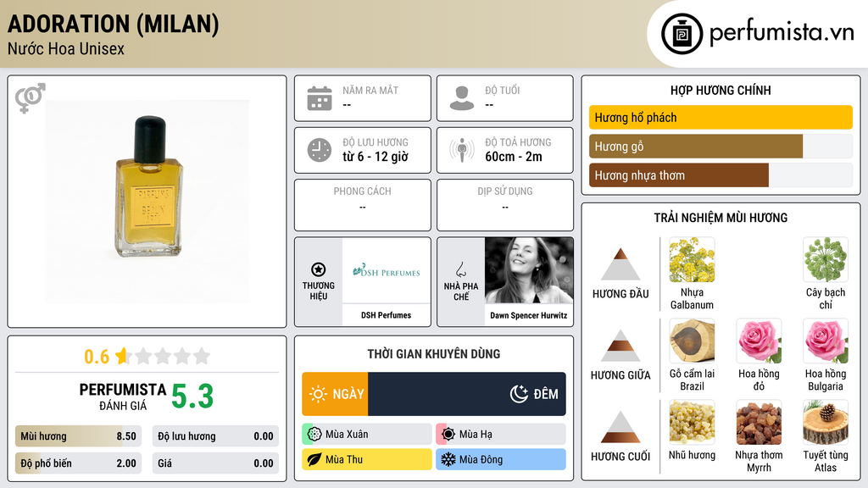868x488 pixels.
Task: Select the Mùa Thu season bar
Action: 367,459
